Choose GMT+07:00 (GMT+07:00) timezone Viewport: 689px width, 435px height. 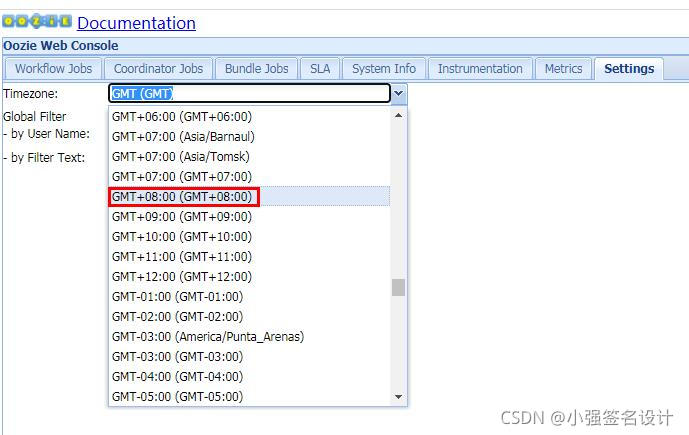coord(249,177)
